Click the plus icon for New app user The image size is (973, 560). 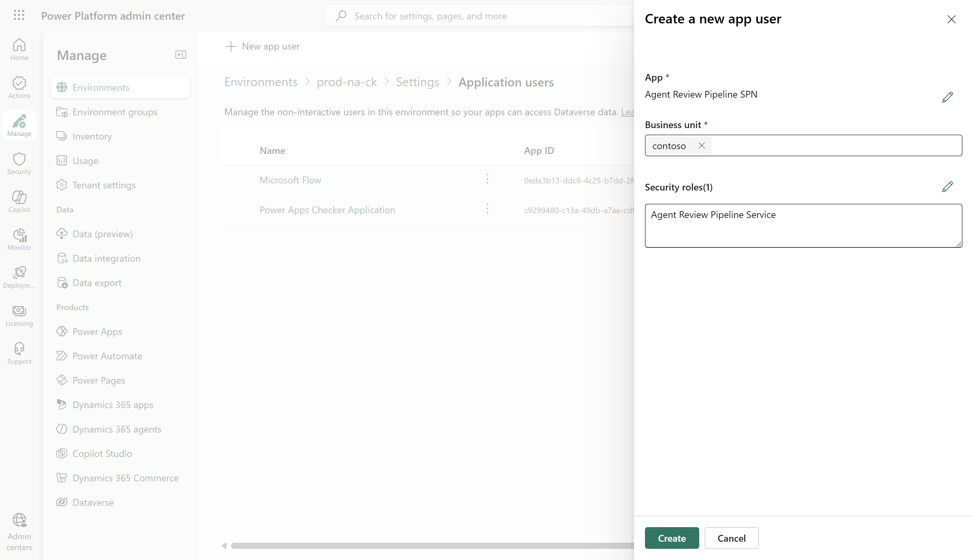231,46
